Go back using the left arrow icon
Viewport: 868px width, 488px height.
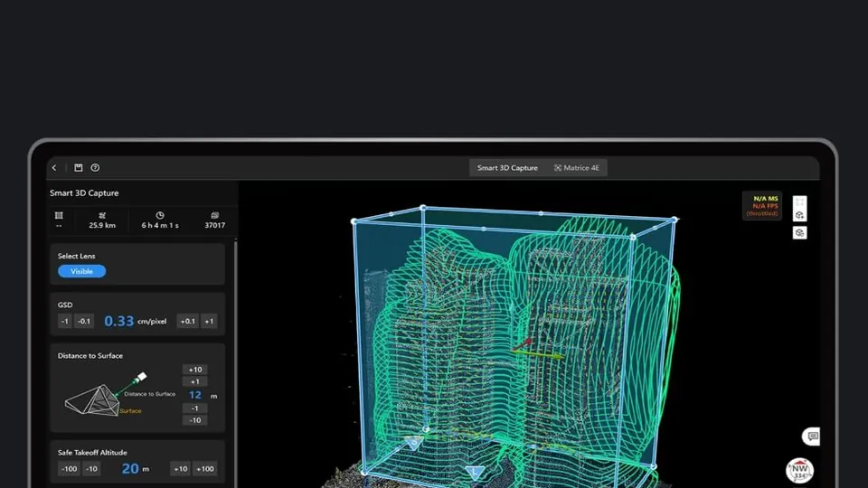54,168
